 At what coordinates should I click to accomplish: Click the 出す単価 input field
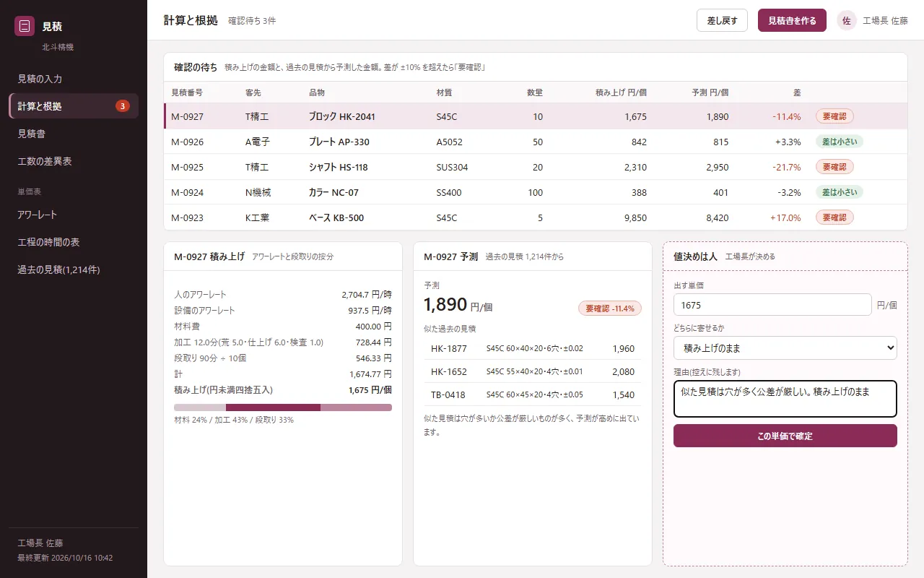(x=772, y=305)
